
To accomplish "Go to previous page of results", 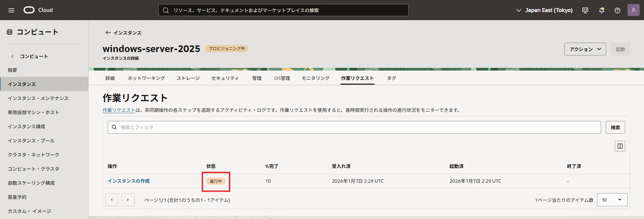I will [112, 200].
